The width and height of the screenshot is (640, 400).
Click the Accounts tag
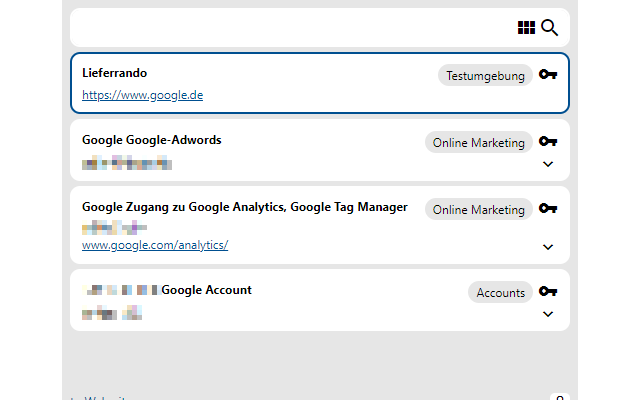tap(500, 292)
